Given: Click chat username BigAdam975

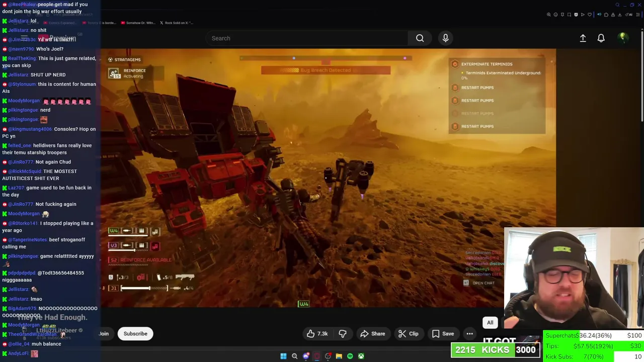Looking at the screenshot, I should coord(22,309).
